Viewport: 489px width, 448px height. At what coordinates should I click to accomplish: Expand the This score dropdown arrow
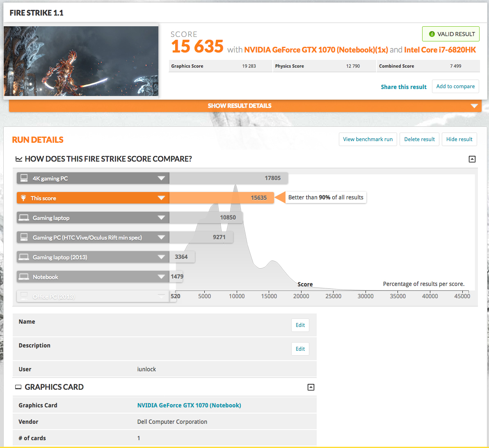tap(161, 198)
